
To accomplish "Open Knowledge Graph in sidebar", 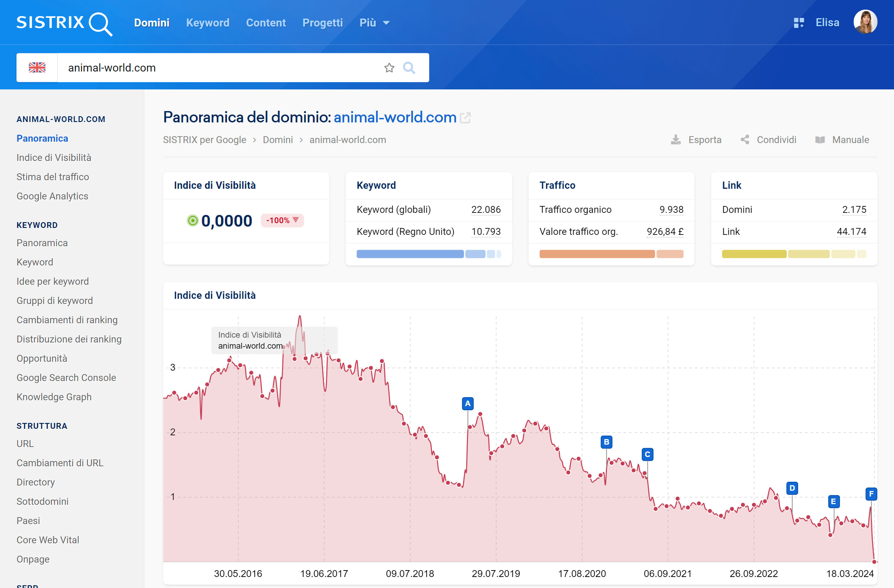I will tap(54, 397).
